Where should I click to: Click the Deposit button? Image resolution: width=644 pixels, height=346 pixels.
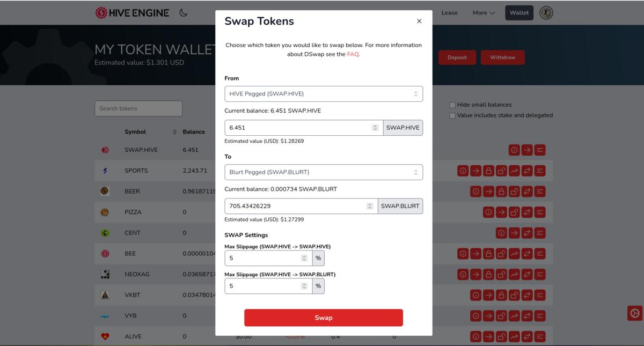(457, 57)
